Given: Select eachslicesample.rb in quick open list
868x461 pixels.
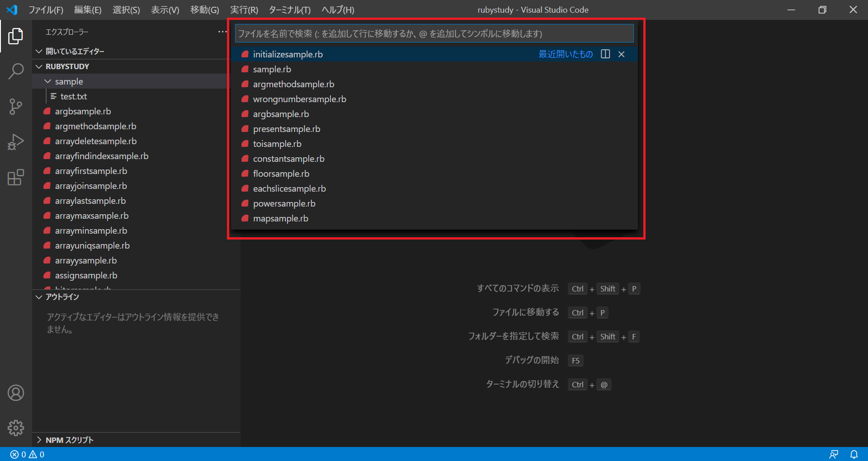Looking at the screenshot, I should click(434, 188).
